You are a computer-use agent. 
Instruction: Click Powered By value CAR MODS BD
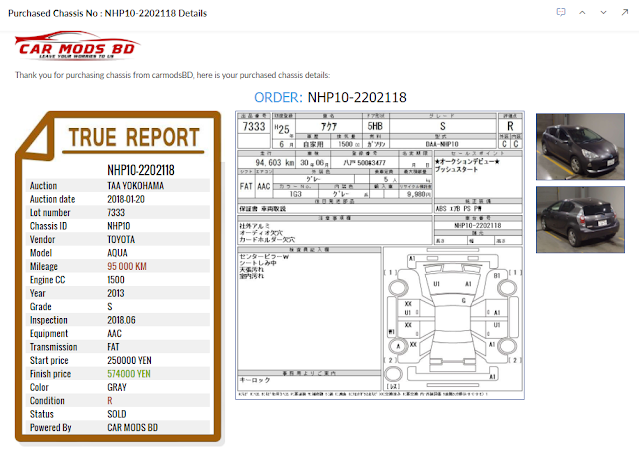[132, 428]
